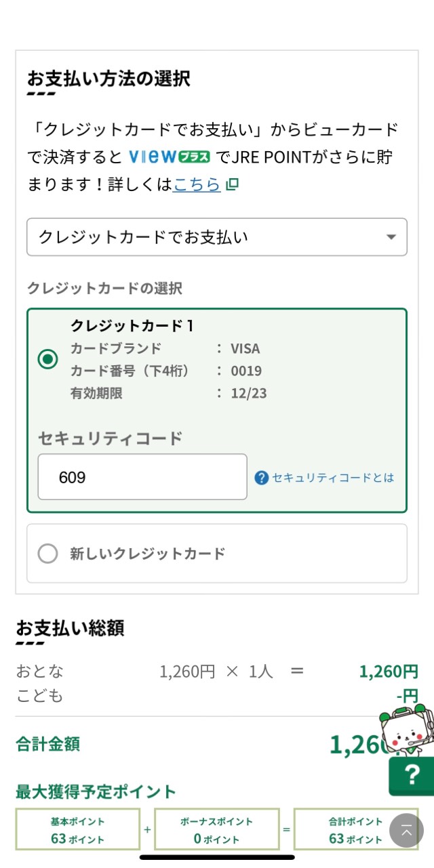Tap the 1,260円 adult fare amount
The image size is (434, 868).
(389, 671)
